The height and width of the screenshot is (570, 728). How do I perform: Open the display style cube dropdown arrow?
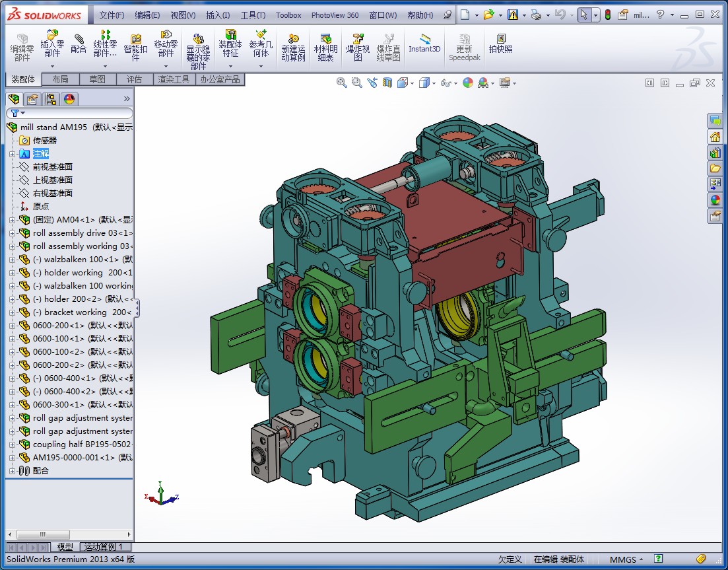click(x=434, y=83)
